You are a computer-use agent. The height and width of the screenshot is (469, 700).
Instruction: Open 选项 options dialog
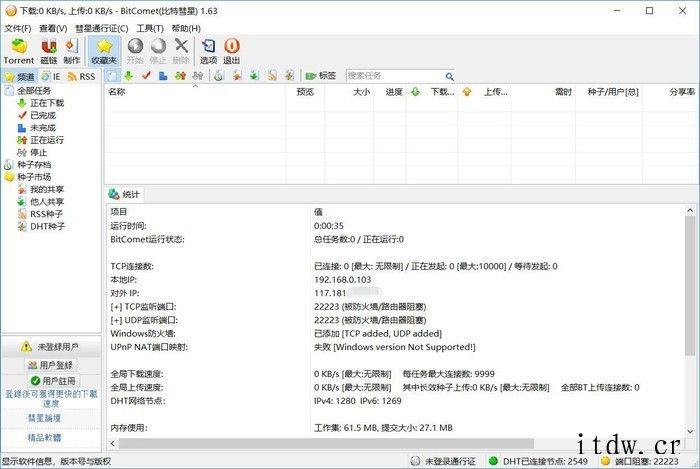click(x=208, y=51)
